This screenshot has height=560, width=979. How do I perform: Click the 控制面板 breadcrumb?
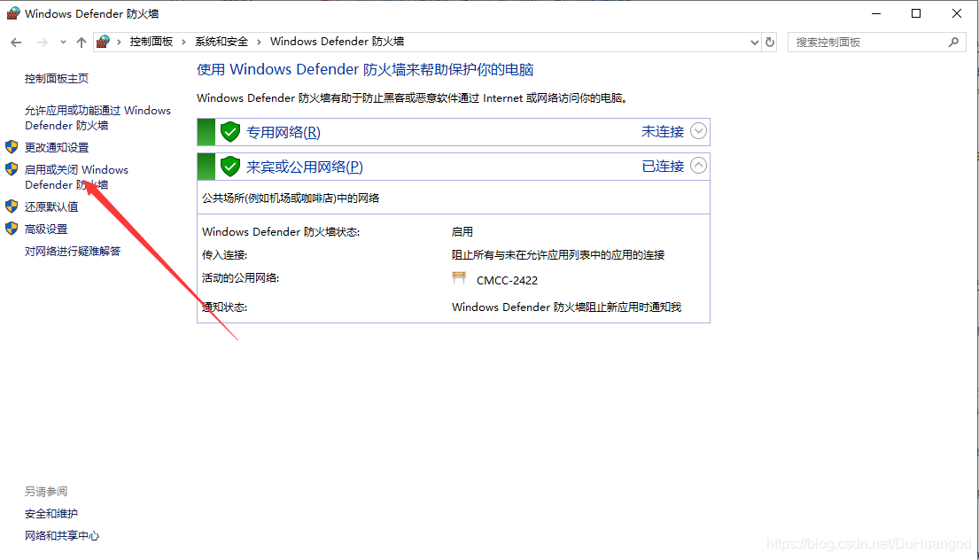click(152, 42)
